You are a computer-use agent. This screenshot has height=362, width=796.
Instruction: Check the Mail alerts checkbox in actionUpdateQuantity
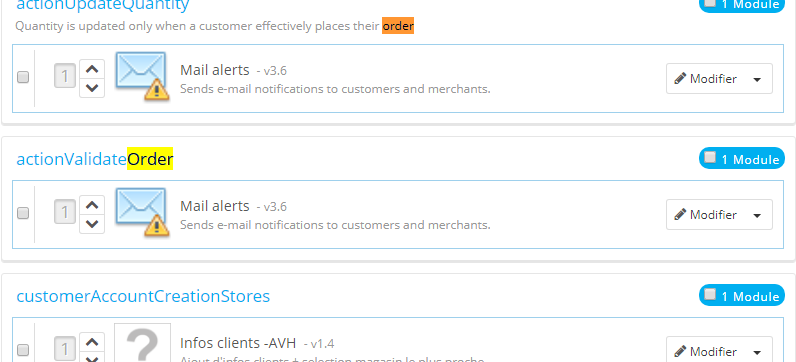coord(23,77)
